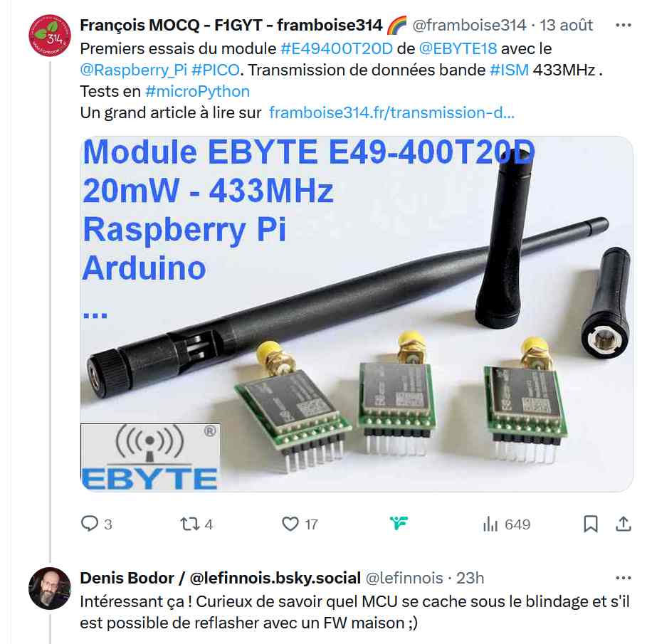Open the #microPython hashtag
647x644 pixels.
point(197,92)
